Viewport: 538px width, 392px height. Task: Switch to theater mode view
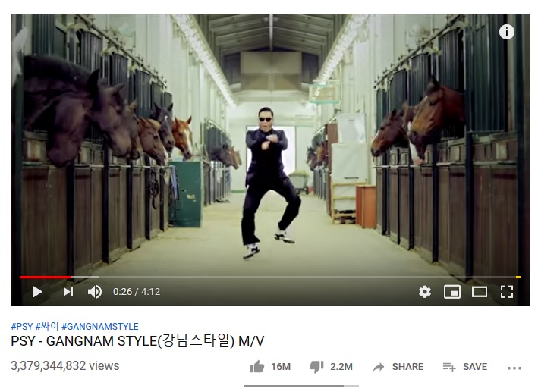pos(480,292)
